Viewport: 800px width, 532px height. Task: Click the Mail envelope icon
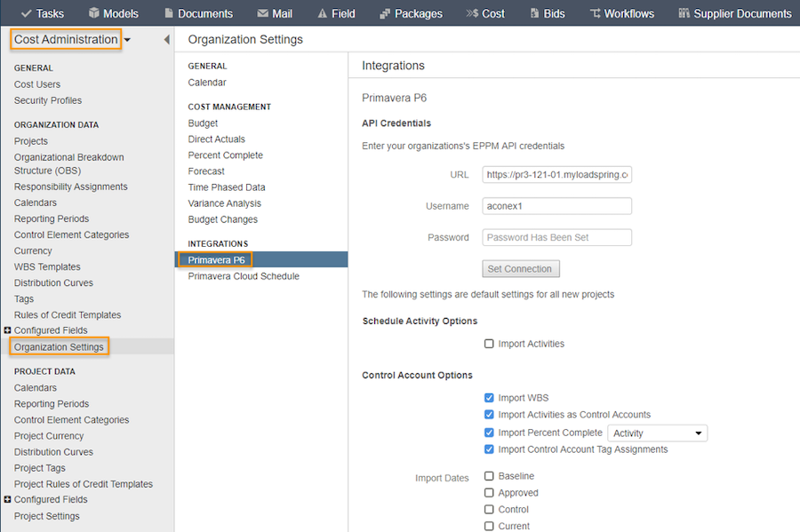[263, 13]
